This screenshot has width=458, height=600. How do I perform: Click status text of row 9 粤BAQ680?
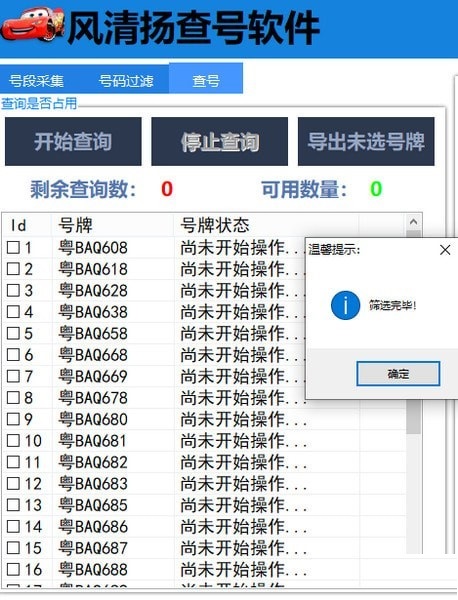click(244, 419)
